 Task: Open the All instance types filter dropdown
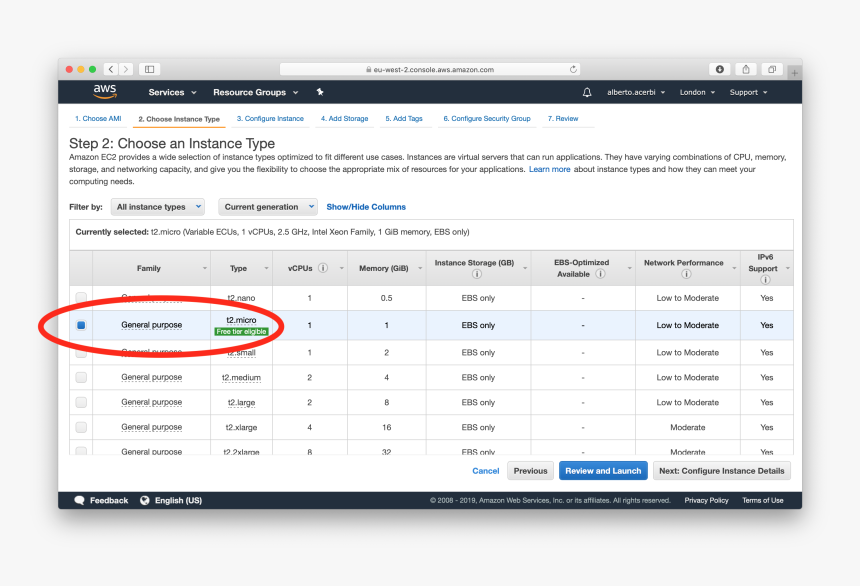(x=158, y=207)
